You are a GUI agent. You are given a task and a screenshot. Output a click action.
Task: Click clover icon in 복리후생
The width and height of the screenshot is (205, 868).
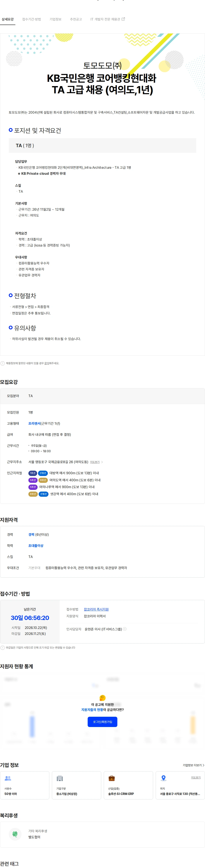pos(15,834)
